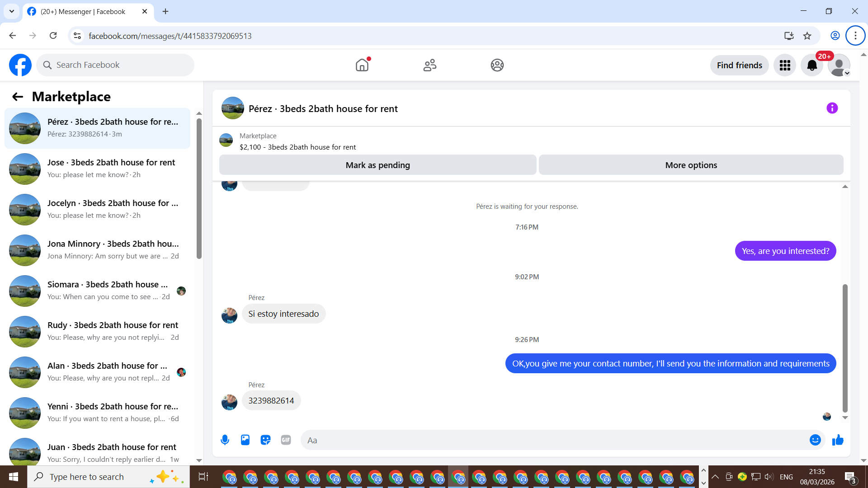Open the sticker picker icon
Screen dimensions: 868x488
click(265, 440)
